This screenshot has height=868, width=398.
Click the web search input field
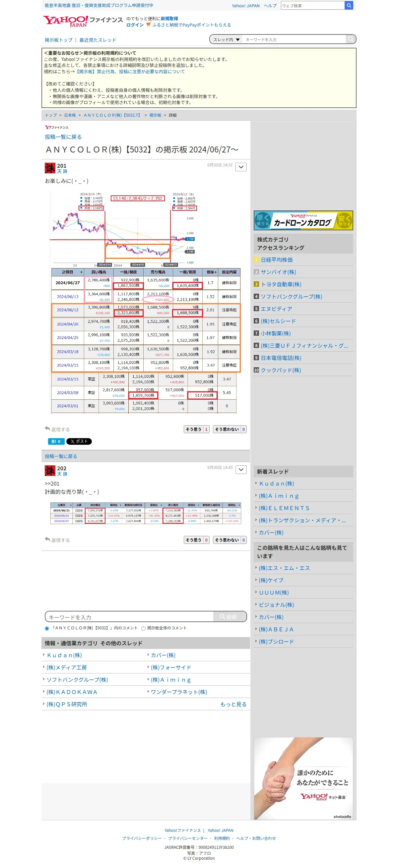313,5
